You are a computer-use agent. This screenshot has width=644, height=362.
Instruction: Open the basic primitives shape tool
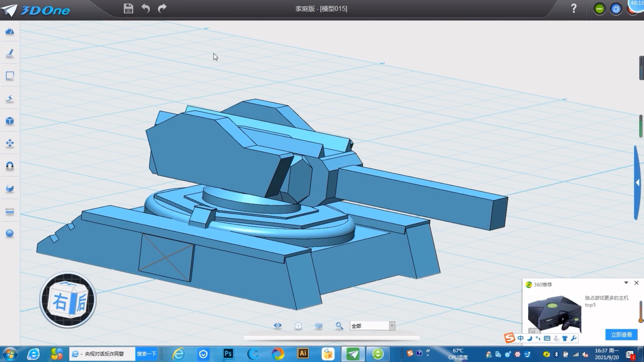tap(10, 31)
